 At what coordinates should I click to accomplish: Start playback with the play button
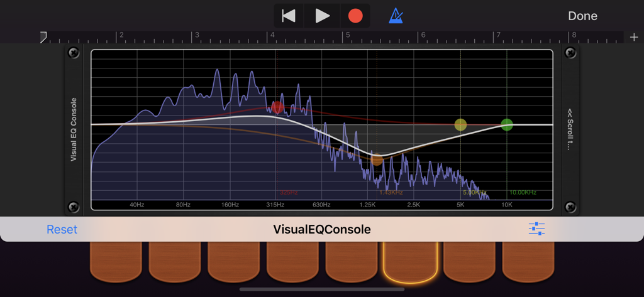click(323, 16)
